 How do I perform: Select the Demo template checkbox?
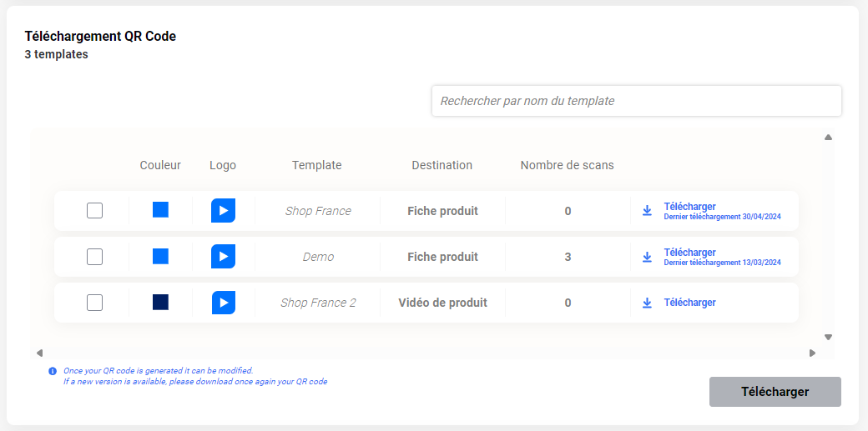pos(95,257)
